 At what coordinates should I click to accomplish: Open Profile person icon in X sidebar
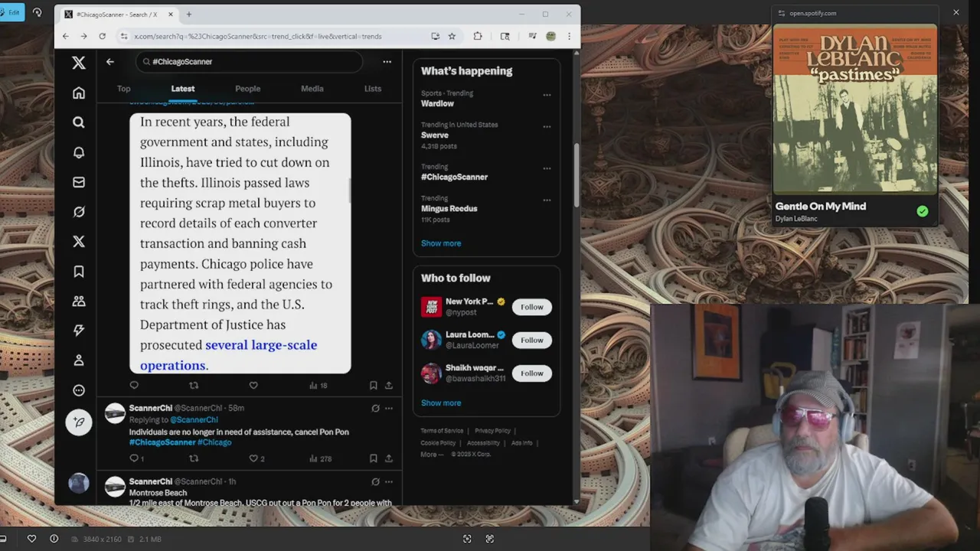coord(79,360)
